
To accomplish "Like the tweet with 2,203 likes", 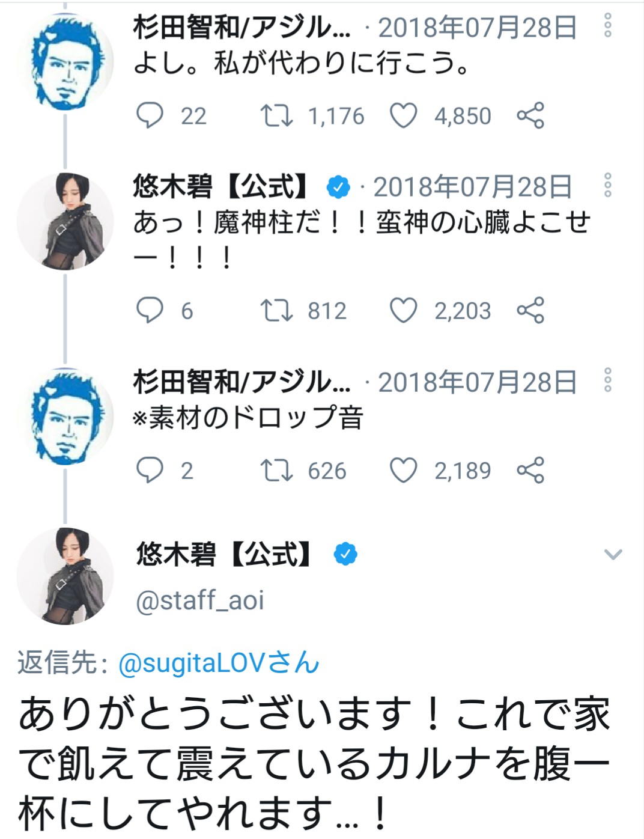I will pyautogui.click(x=403, y=310).
